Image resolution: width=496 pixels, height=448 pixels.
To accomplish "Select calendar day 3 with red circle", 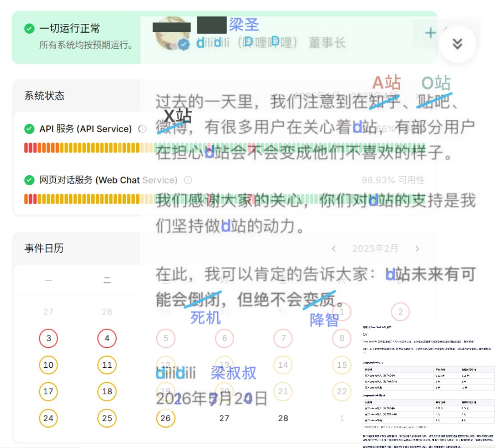I will 48,338.
